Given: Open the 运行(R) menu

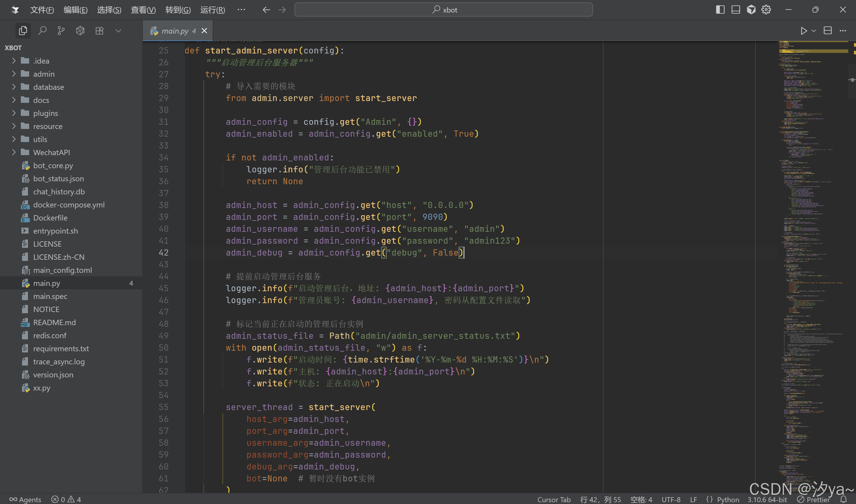Looking at the screenshot, I should 212,10.
